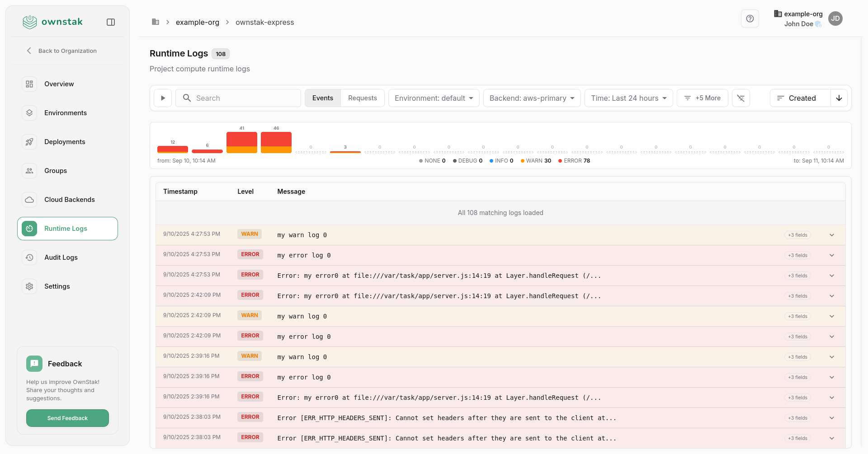The height and width of the screenshot is (454, 868).
Task: Expand the first warn log row
Action: 831,235
